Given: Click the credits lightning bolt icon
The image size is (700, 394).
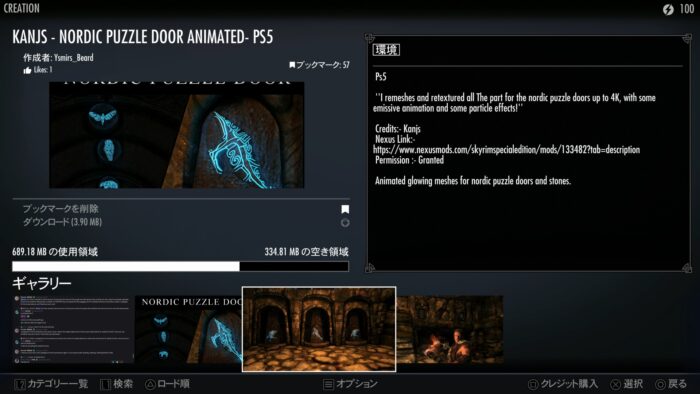Looking at the screenshot, I should [x=668, y=9].
